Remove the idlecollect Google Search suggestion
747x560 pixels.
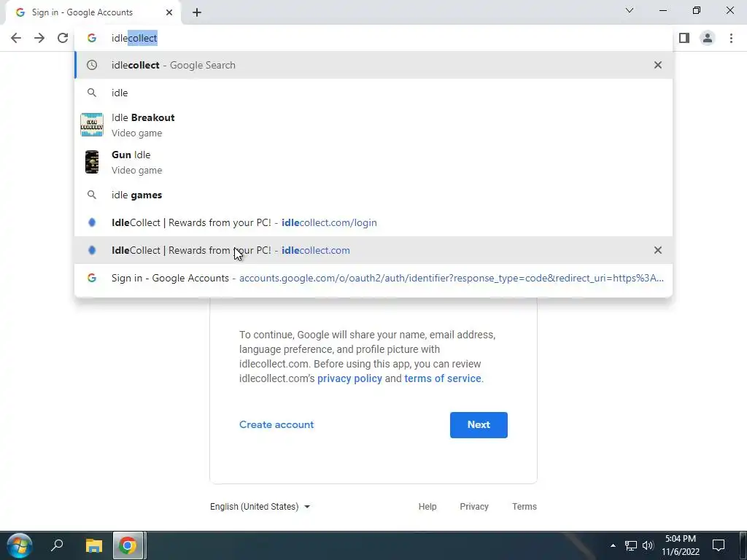(x=658, y=65)
